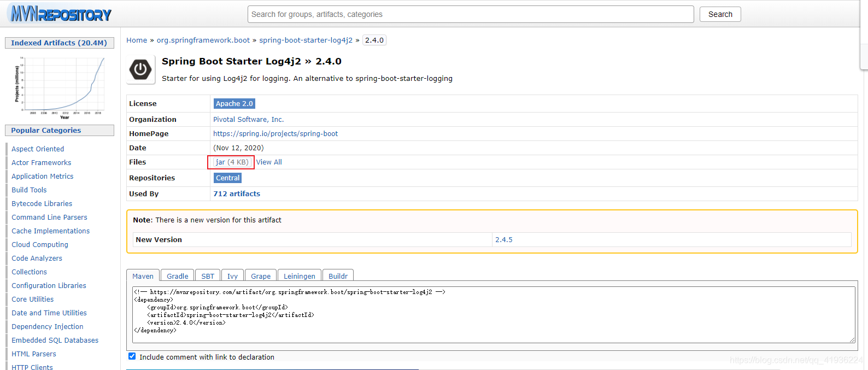Screen dimensions: 868x370
Task: Download the jar (4 KB) file
Action: click(232, 162)
